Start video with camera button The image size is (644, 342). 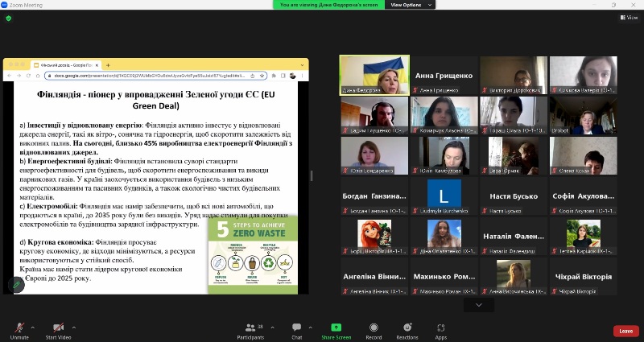[x=57, y=330]
